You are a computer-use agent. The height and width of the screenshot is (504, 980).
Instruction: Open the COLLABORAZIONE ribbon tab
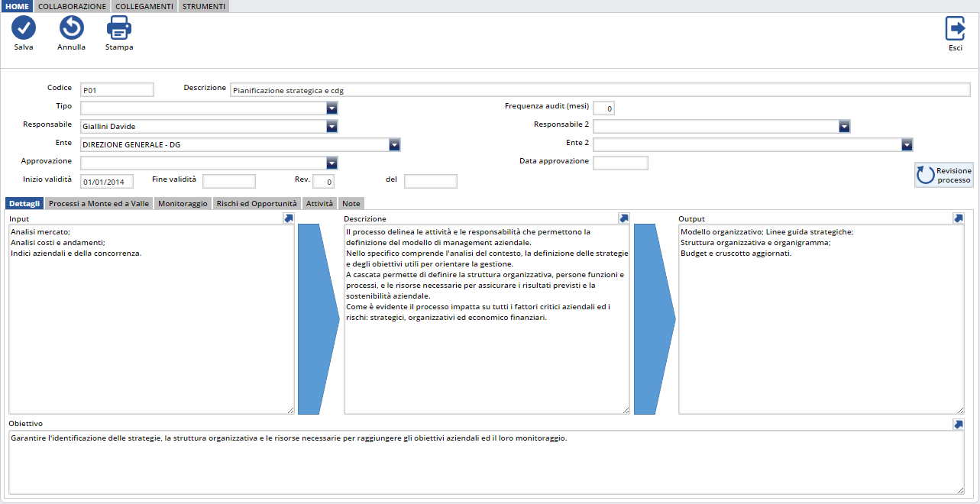[72, 6]
